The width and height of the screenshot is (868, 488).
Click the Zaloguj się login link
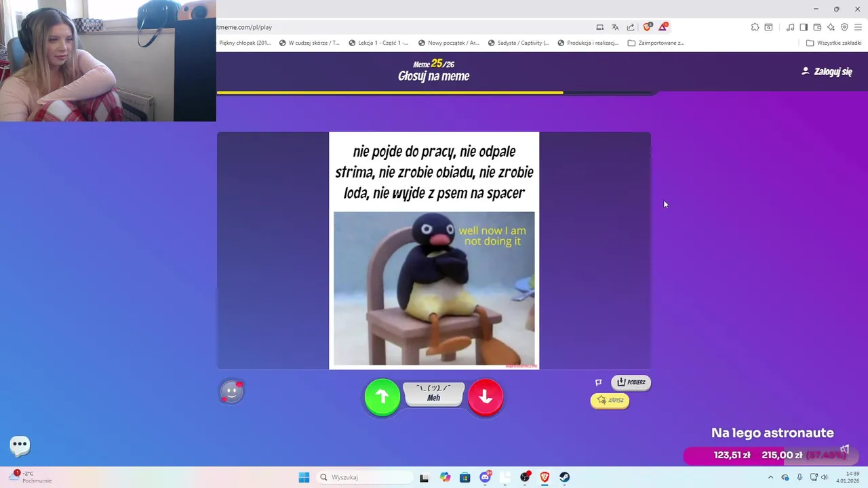(x=827, y=71)
